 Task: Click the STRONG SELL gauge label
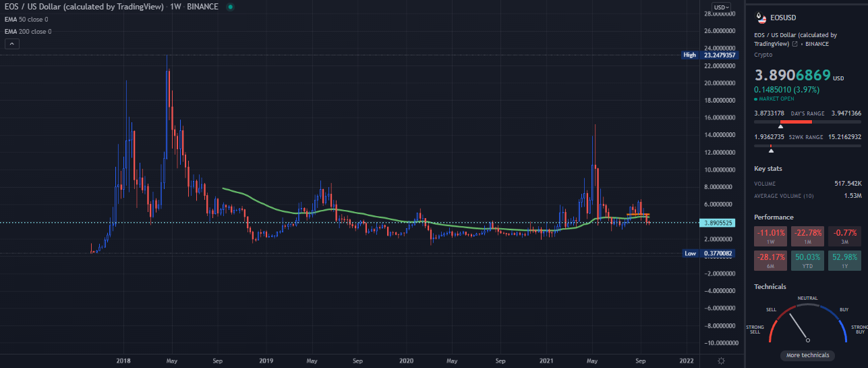(755, 330)
